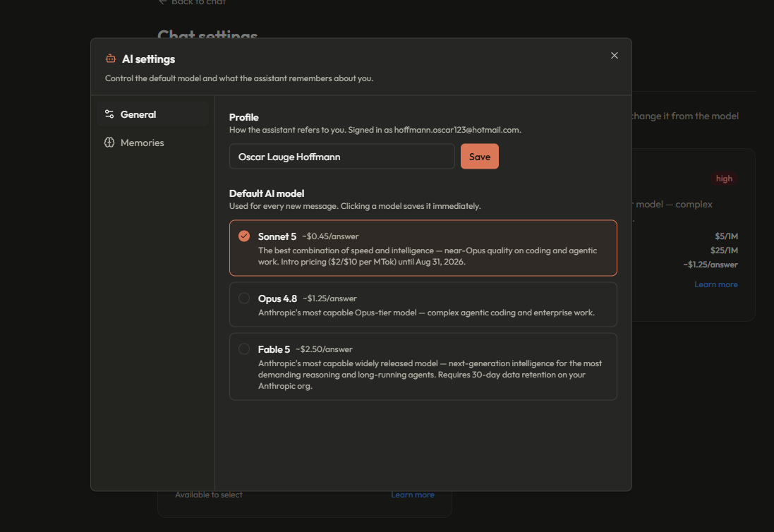This screenshot has height=532, width=774.
Task: Click the Fable 5 model description text
Action: (430, 375)
